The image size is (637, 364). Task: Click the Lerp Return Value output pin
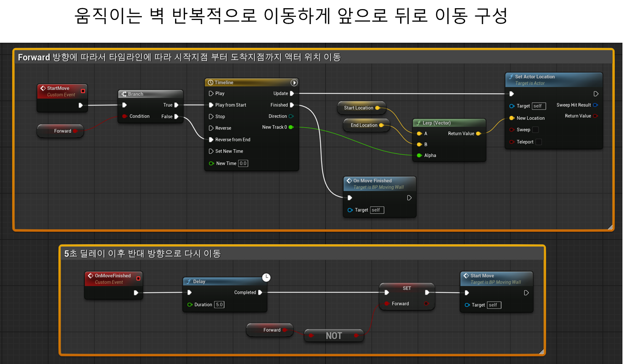pyautogui.click(x=478, y=134)
